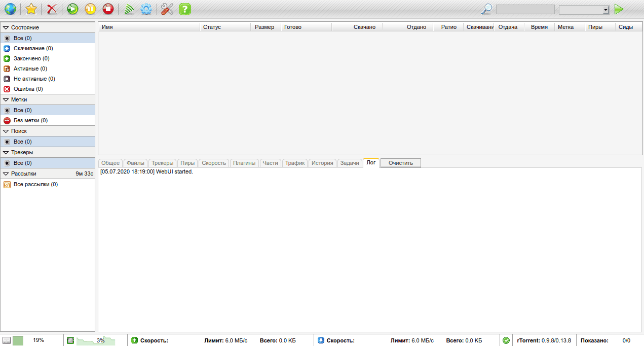Switch to the Файлы tab
Viewport: 644px width, 346px height.
[136, 163]
